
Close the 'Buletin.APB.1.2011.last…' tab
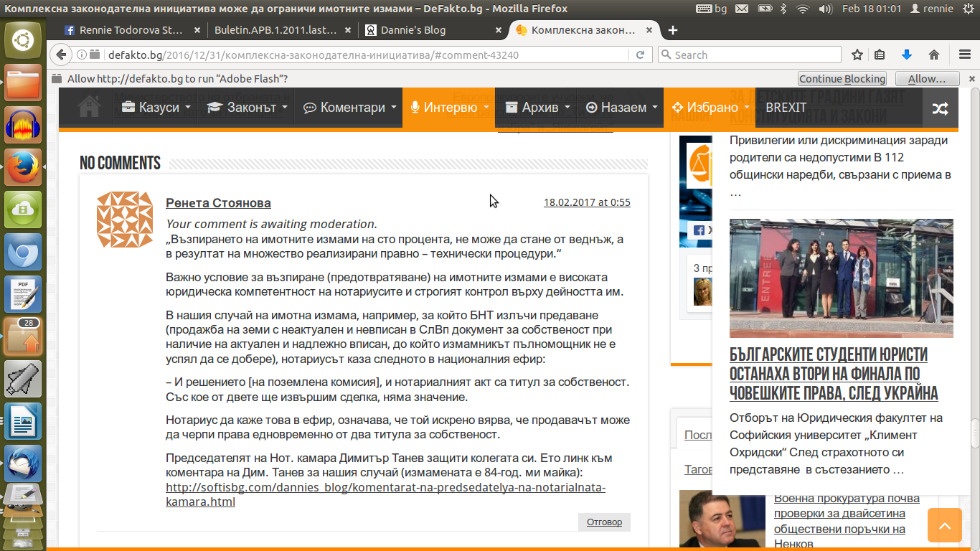click(348, 30)
